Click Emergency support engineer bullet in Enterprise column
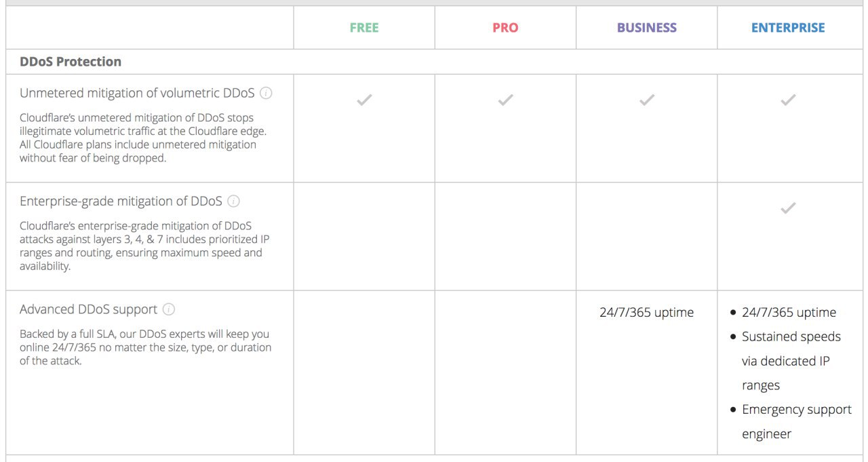Image resolution: width=868 pixels, height=462 pixels. click(x=791, y=422)
